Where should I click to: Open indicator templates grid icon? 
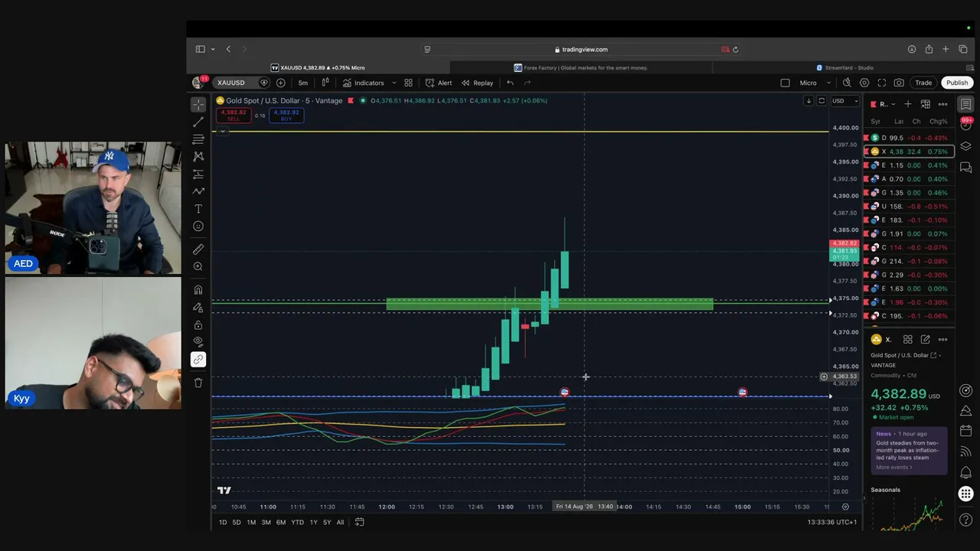(408, 83)
